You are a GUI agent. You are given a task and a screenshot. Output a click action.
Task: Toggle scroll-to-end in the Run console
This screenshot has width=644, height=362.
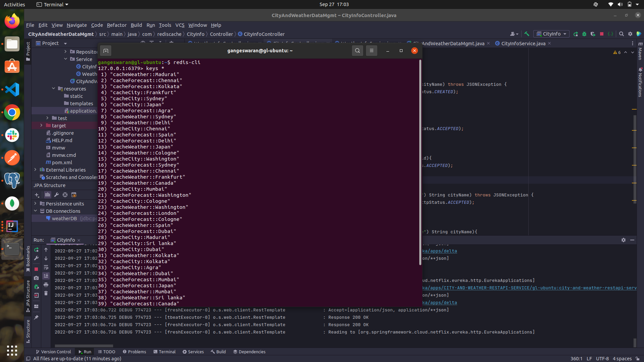click(46, 276)
